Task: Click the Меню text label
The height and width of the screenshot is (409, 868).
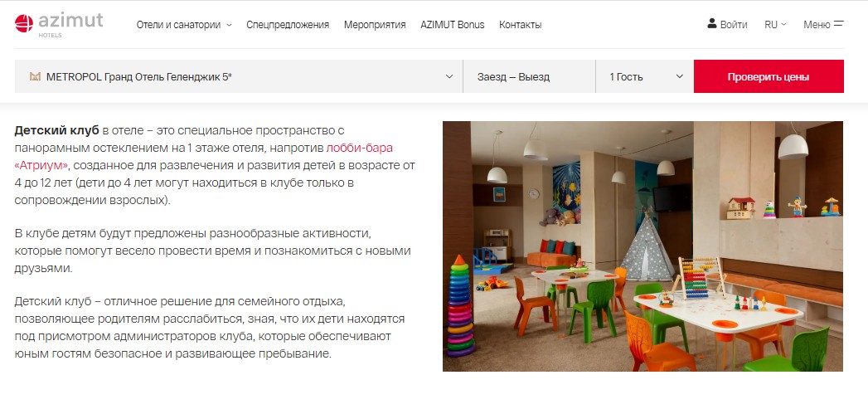Action: pyautogui.click(x=816, y=25)
